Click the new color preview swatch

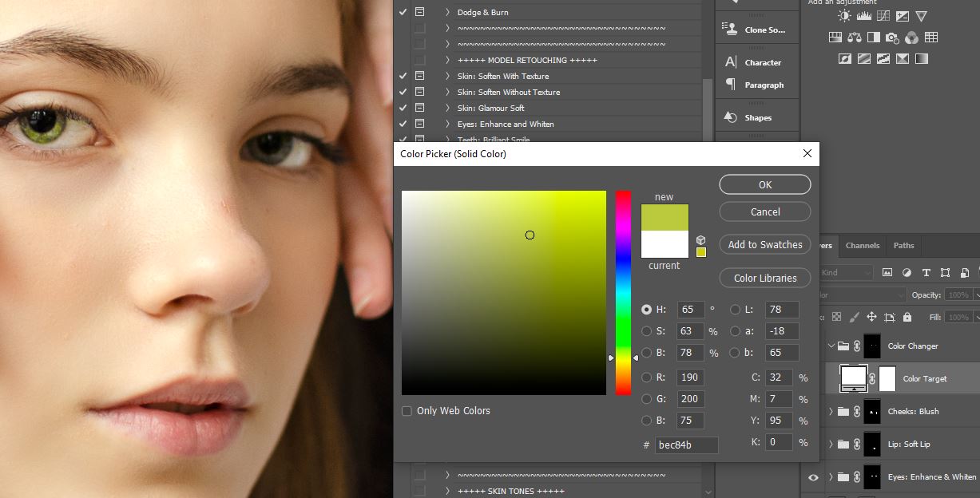(x=665, y=217)
